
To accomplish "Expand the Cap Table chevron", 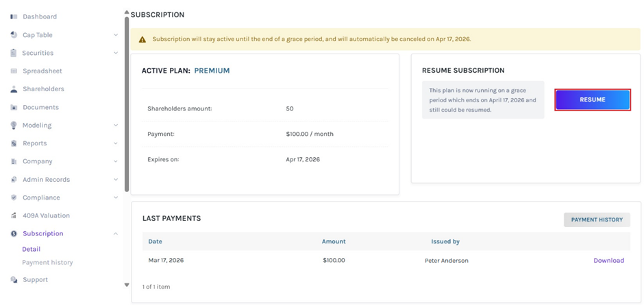I will pos(116,35).
